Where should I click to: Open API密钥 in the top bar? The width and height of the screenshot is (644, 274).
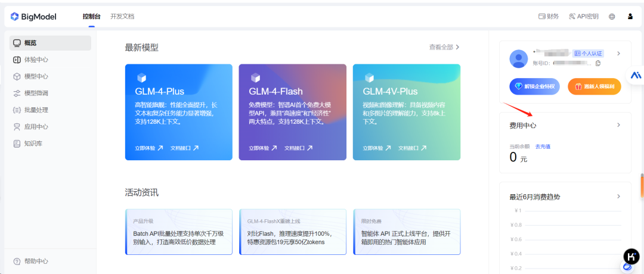pos(584,17)
